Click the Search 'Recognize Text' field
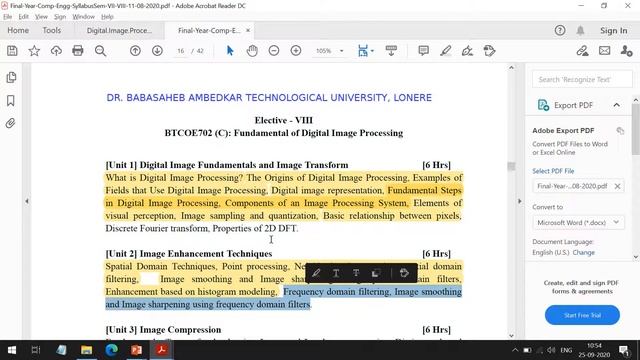Image resolution: width=640 pixels, height=360 pixels. point(582,79)
